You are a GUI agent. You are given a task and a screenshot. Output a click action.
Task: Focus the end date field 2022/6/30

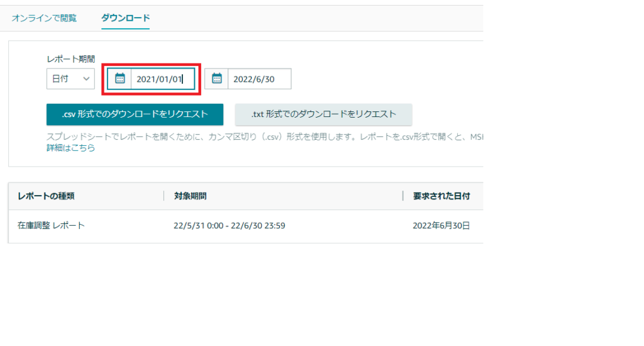tap(260, 79)
